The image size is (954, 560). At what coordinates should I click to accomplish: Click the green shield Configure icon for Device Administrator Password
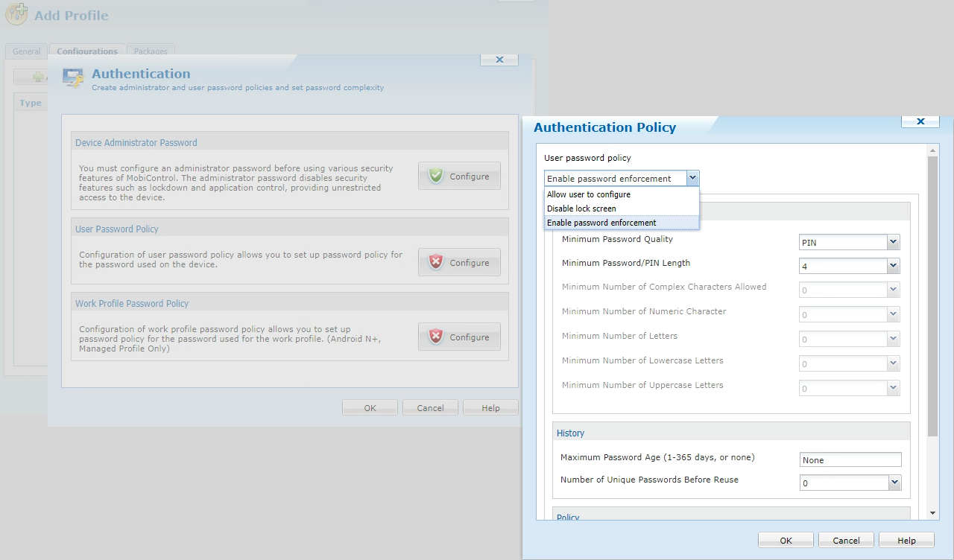[436, 176]
